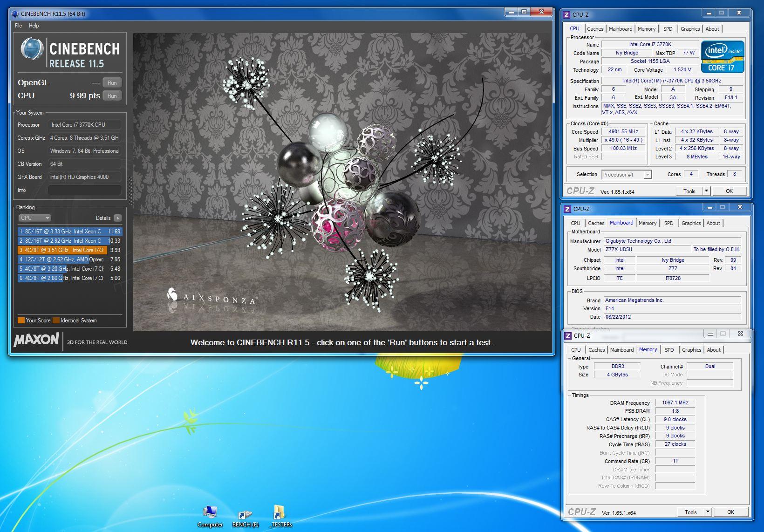Click the Cinebench rendered scene image
Screen dimensions: 764x532
[x=342, y=182]
